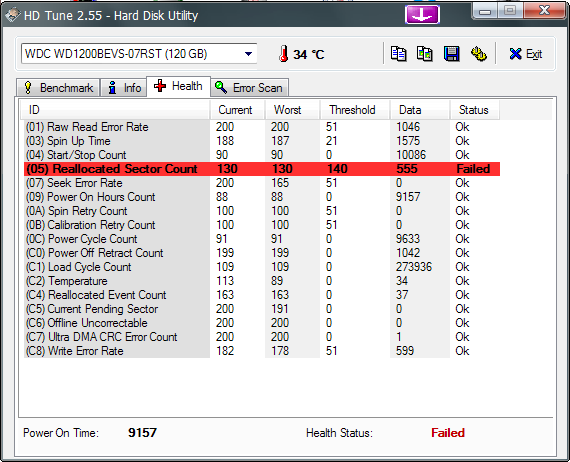The image size is (570, 462).
Task: Select the (C2) Temperature row
Action: (262, 281)
